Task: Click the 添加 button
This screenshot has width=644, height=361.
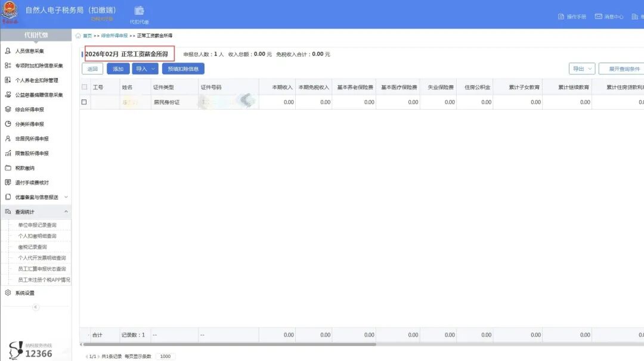Action: click(x=118, y=69)
